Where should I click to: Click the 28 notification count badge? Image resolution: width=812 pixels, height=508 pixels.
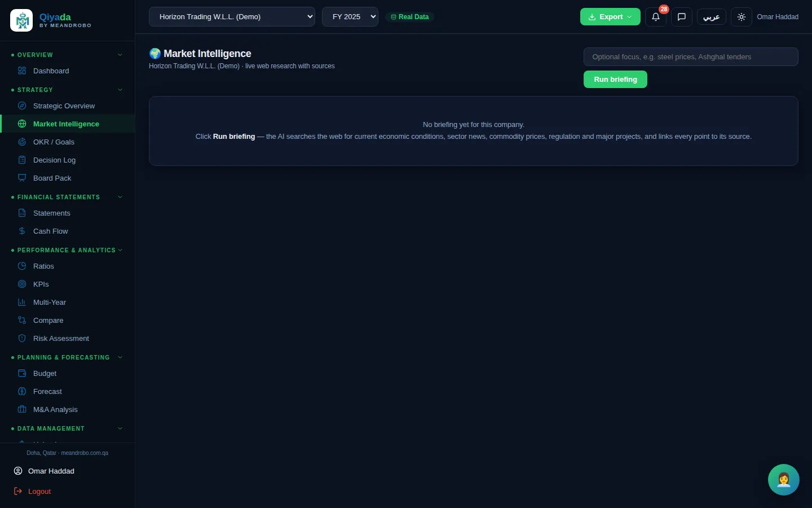(x=664, y=9)
